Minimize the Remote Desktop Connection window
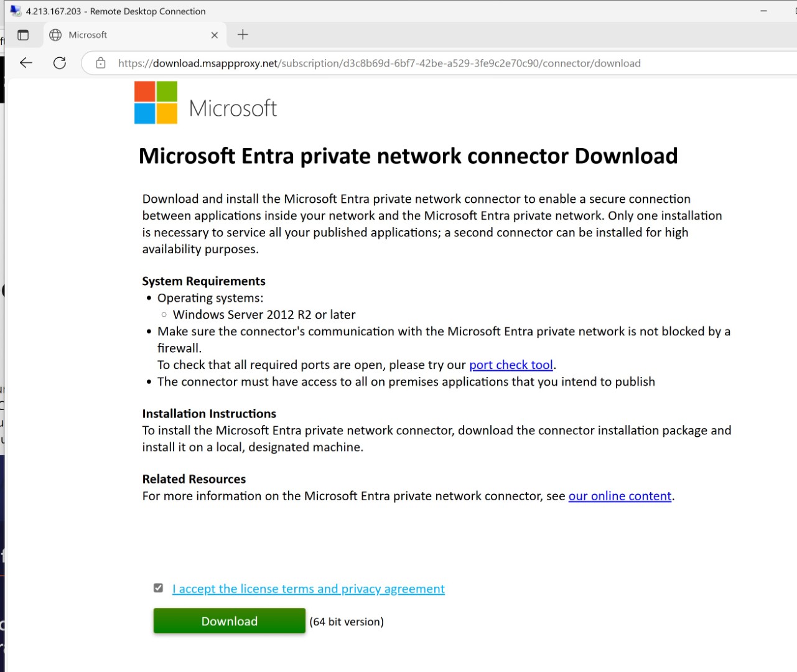797x672 pixels. [763, 11]
